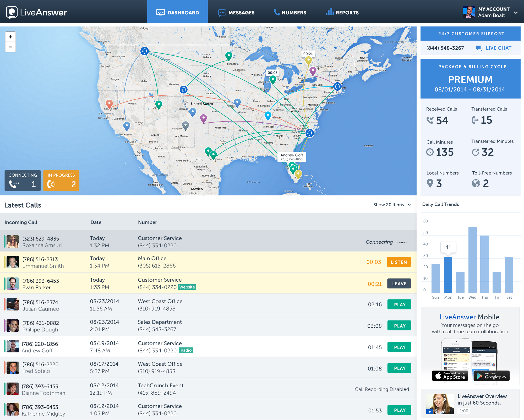The width and height of the screenshot is (524, 420).
Task: Play the LiveAnswer Overview video
Action: pyautogui.click(x=429, y=411)
